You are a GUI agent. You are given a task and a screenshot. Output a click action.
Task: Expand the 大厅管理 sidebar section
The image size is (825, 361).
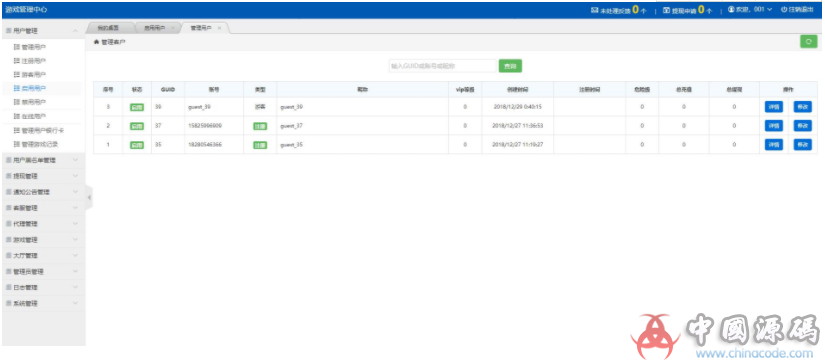[44, 256]
